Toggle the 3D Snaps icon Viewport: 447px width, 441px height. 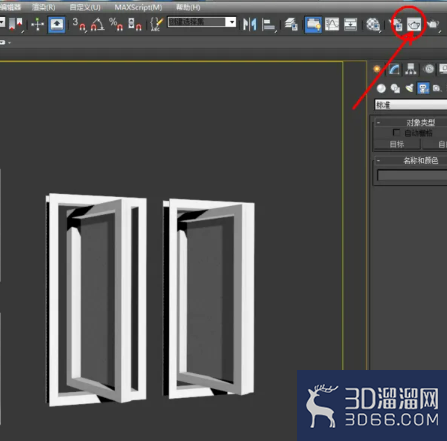[x=79, y=24]
